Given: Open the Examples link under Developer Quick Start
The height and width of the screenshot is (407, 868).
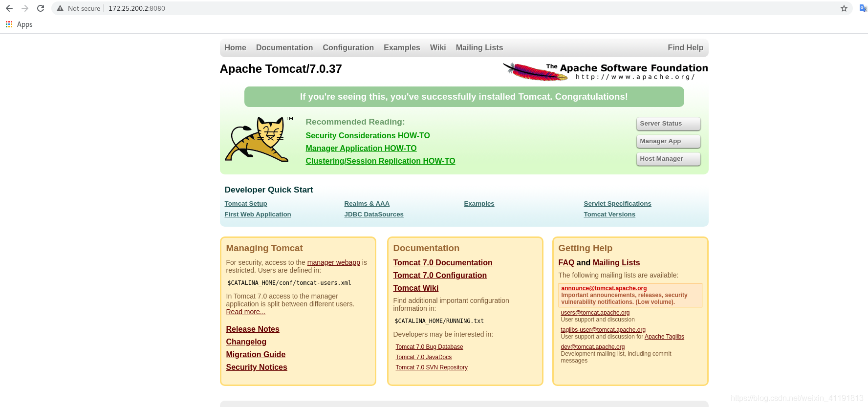Looking at the screenshot, I should click(x=479, y=203).
